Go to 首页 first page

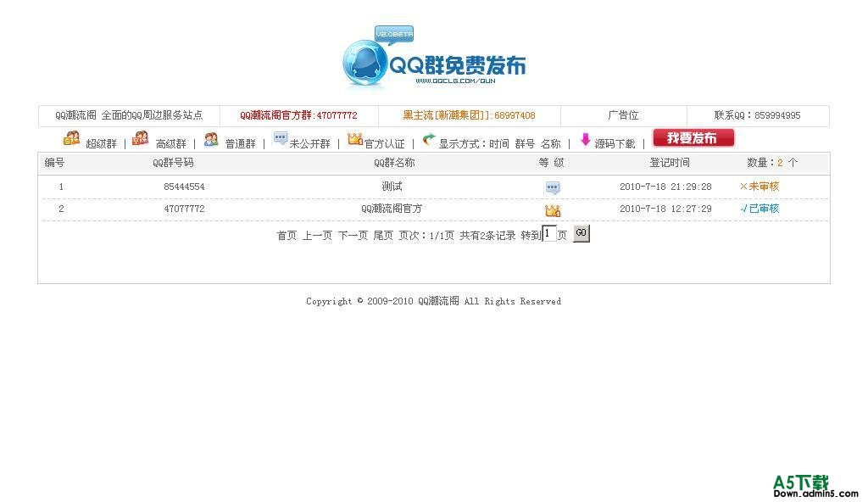pos(287,236)
